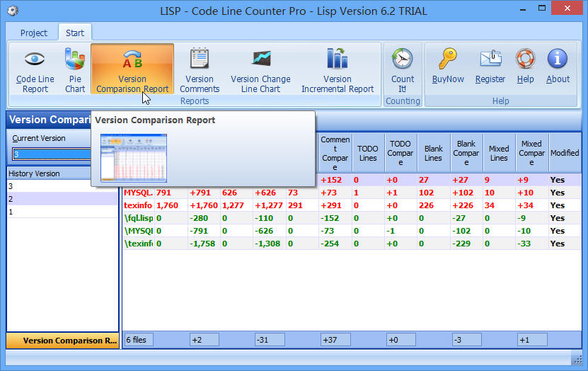Click the Version Comparison Report button
Viewport: 588px width, 371px height.
pos(132,69)
